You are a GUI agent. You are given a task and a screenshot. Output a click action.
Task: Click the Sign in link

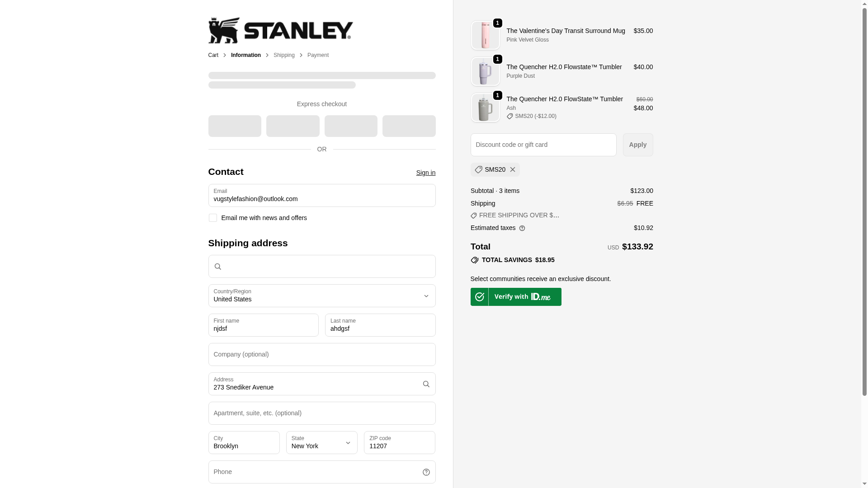[425, 173]
